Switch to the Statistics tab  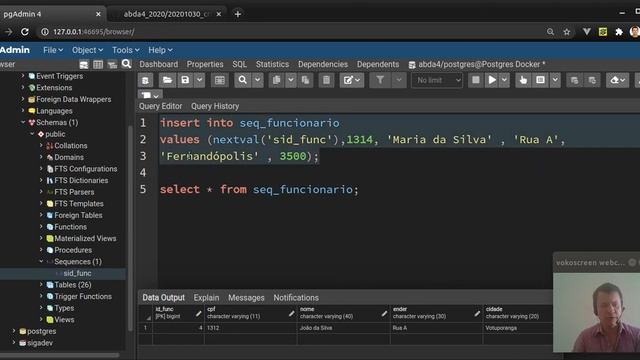click(x=272, y=64)
